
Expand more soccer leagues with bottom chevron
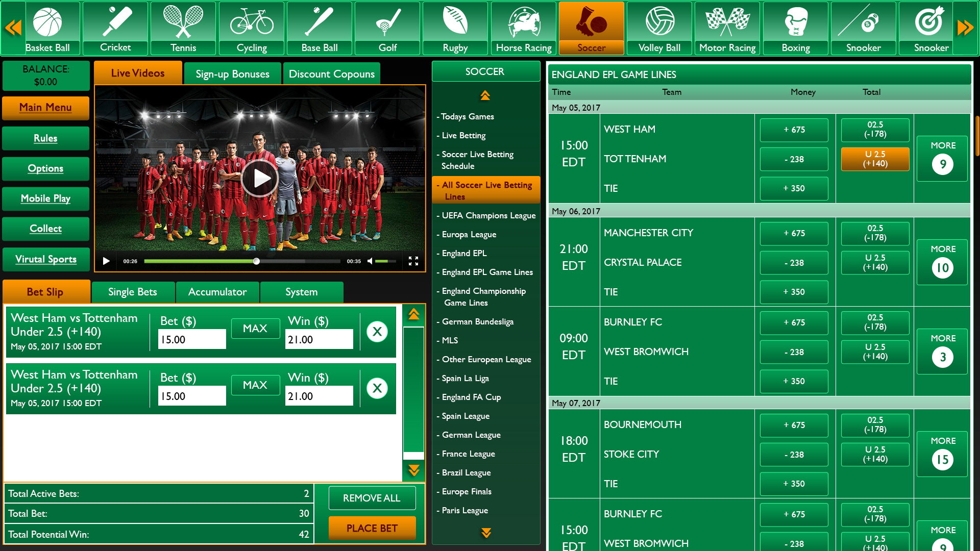click(485, 533)
